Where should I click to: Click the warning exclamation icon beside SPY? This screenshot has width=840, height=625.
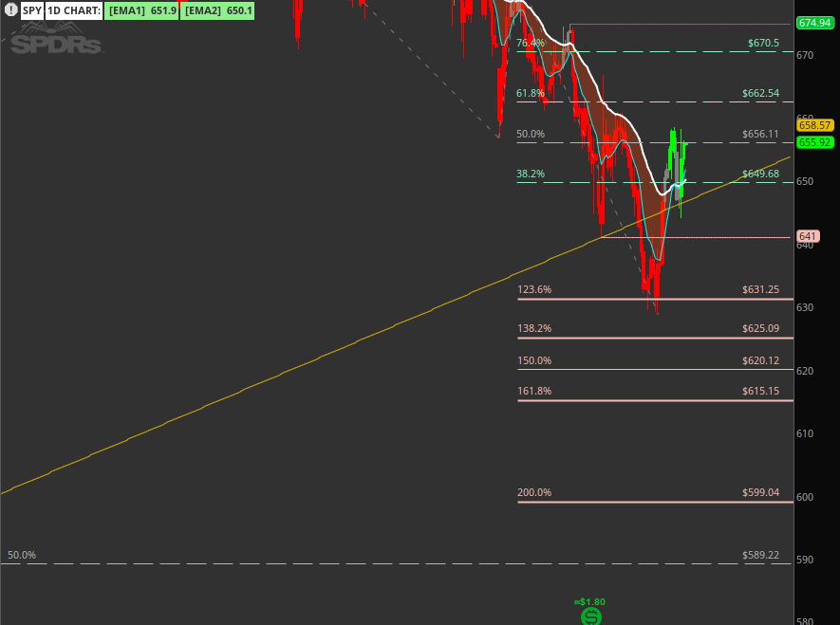(x=10, y=10)
